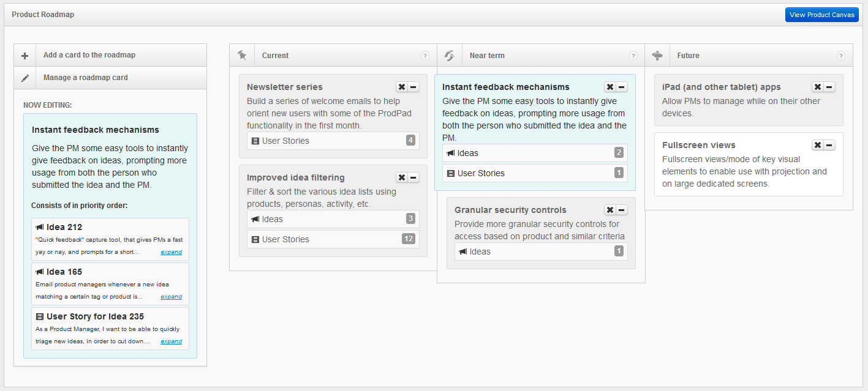Open Ideas row in Improved idea filtering
868x391 pixels.
(333, 219)
